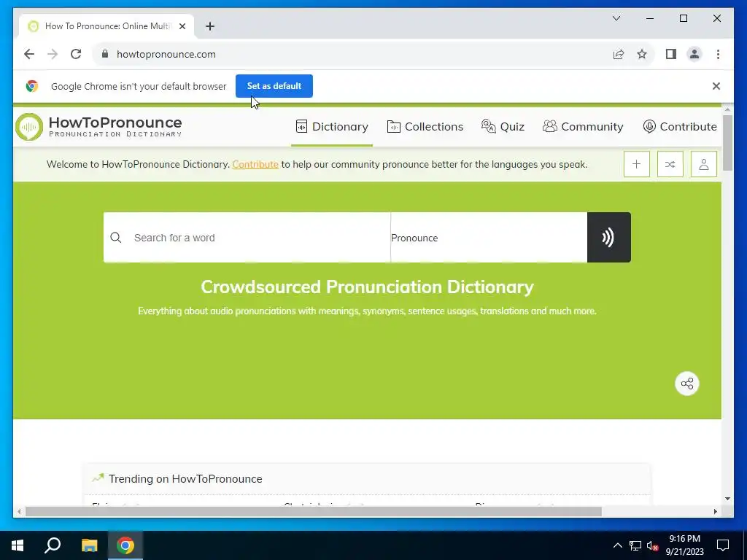Click the Chrome taskbar icon
The image size is (747, 560).
[x=125, y=545]
